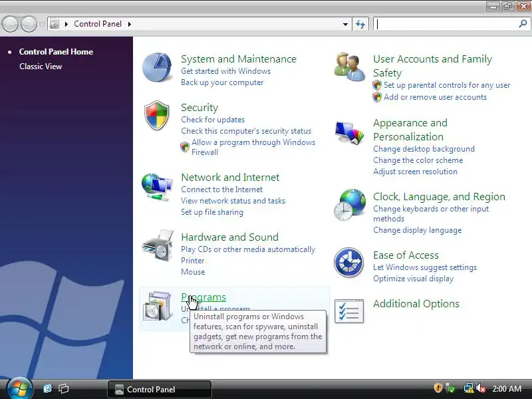The width and height of the screenshot is (532, 399).
Task: Open Clock, Language, and Region heading
Action: click(439, 197)
